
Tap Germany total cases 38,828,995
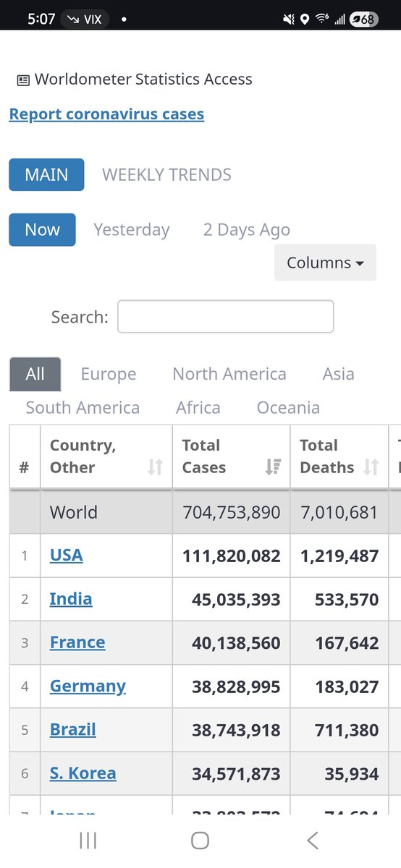[236, 686]
